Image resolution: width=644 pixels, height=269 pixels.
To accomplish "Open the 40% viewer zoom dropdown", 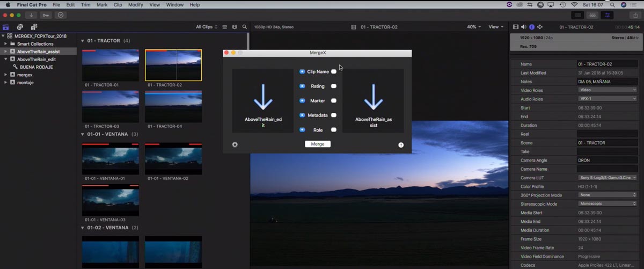I will tap(474, 27).
